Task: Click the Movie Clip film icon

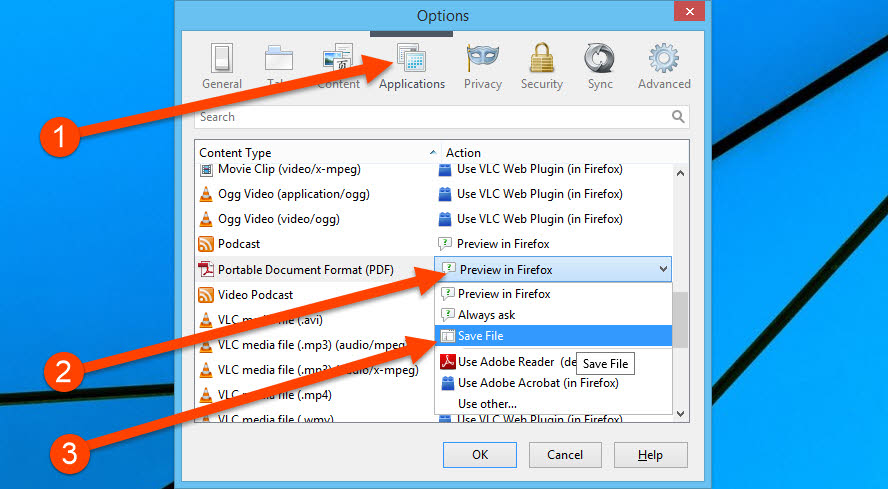Action: click(206, 169)
